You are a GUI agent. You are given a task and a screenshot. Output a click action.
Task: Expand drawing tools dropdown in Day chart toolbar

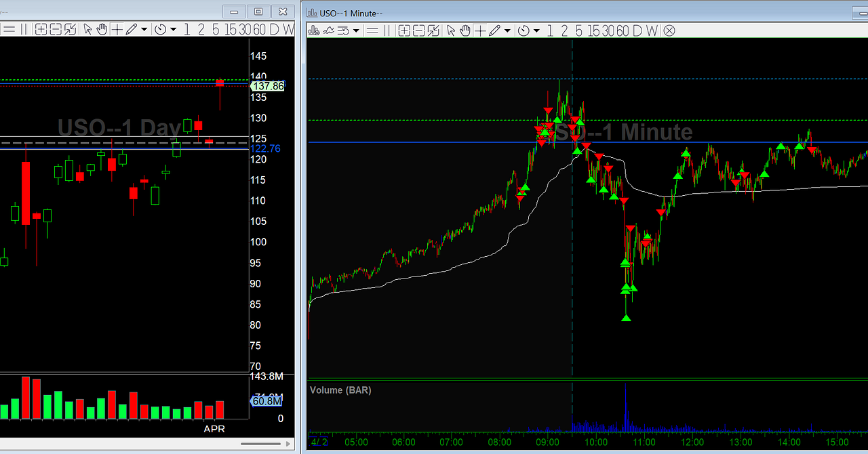[x=144, y=29]
